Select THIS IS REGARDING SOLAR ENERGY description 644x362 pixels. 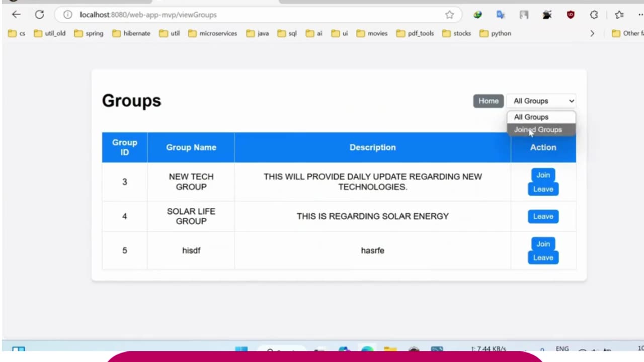[x=373, y=216]
